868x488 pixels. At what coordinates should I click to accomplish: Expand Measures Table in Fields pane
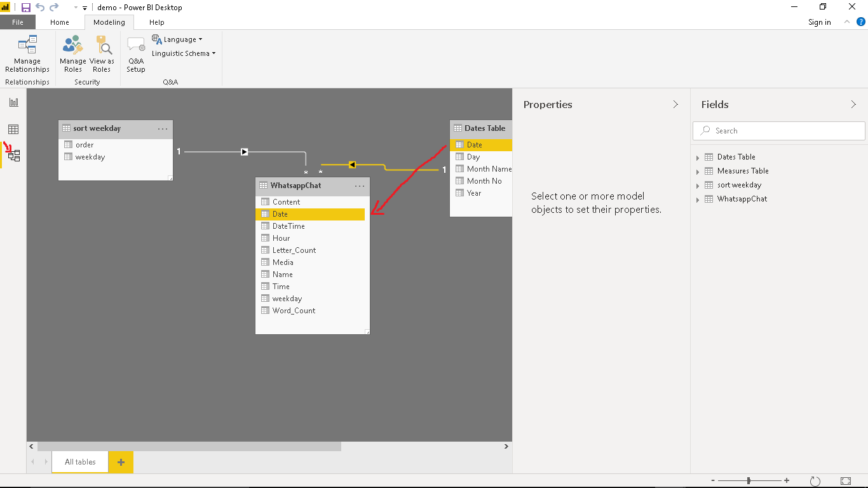click(698, 172)
